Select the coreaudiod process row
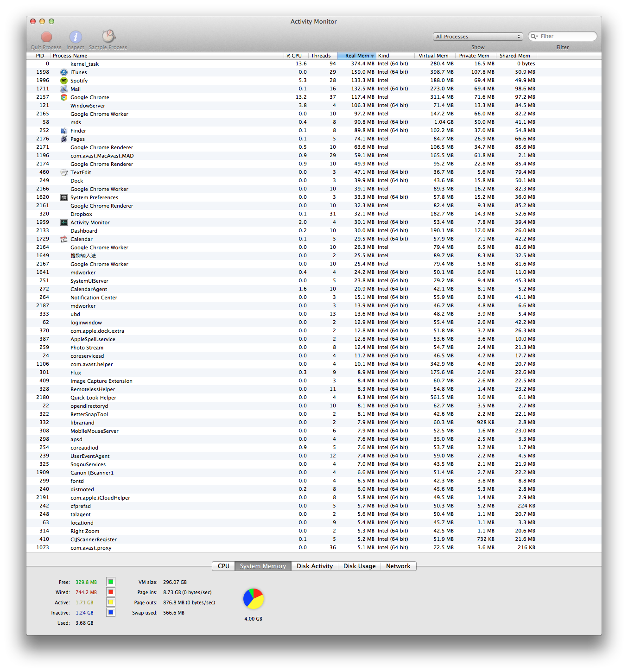The width and height of the screenshot is (628, 672). tap(314, 448)
